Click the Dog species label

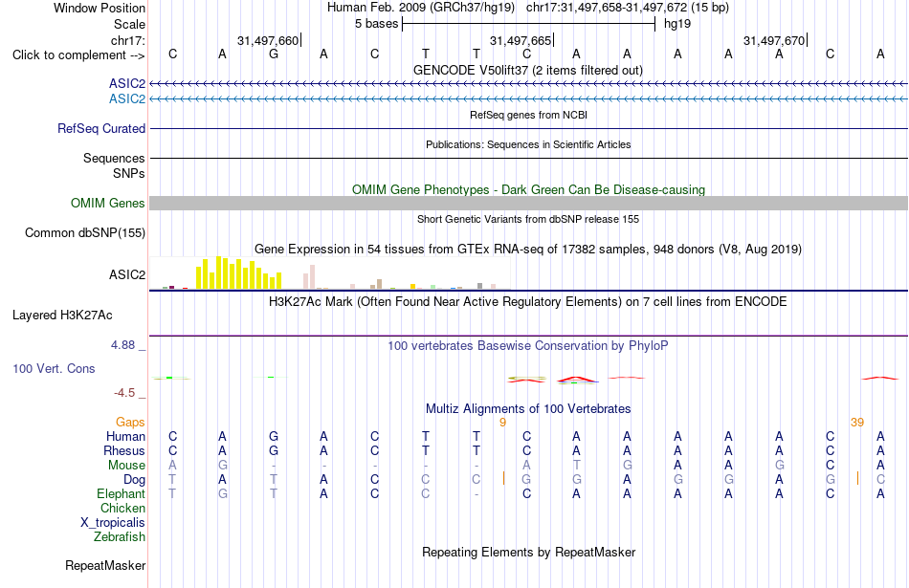coord(135,480)
